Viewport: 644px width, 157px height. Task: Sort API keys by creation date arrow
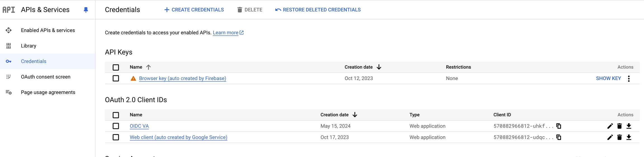tap(379, 67)
